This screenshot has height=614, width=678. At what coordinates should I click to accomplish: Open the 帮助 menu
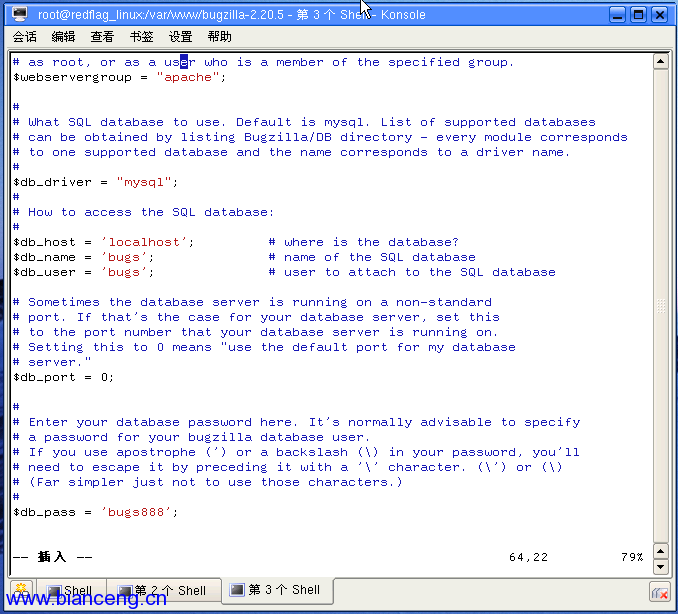[219, 37]
